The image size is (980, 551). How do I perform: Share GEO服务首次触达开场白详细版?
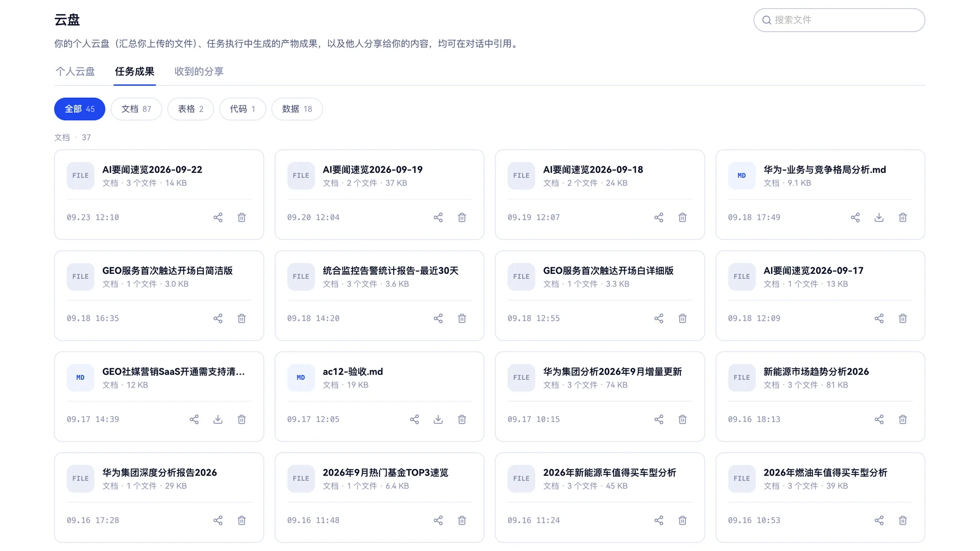tap(658, 318)
